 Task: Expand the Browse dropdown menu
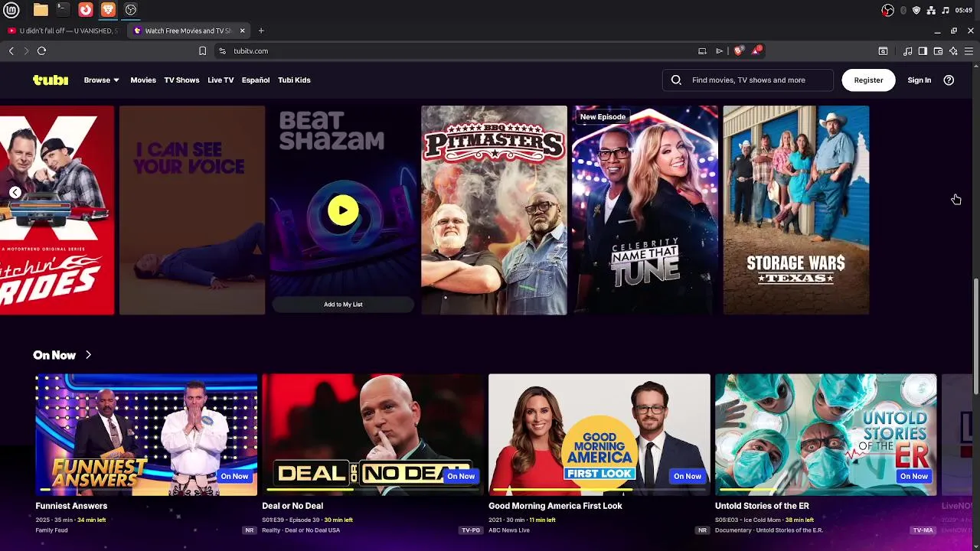[101, 80]
